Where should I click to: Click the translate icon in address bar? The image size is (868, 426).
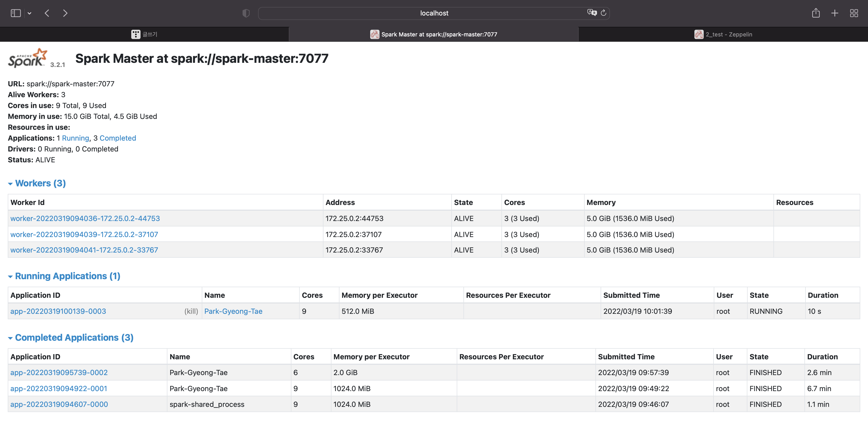(592, 13)
